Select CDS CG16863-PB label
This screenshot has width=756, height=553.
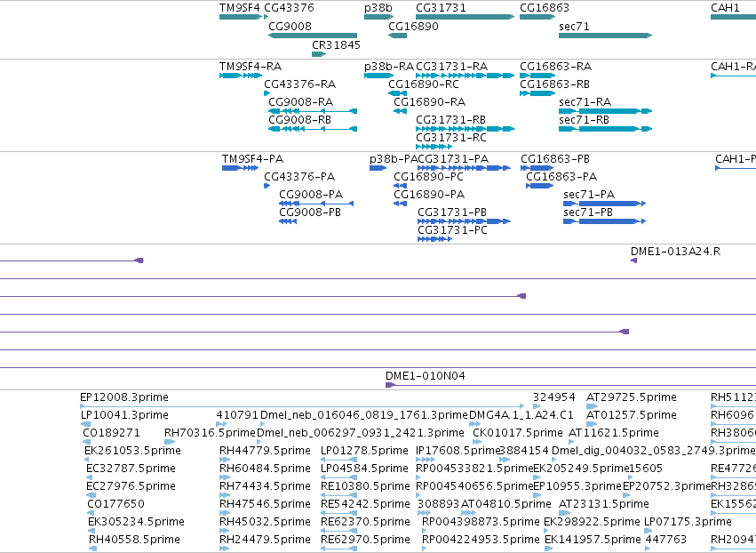click(x=555, y=159)
